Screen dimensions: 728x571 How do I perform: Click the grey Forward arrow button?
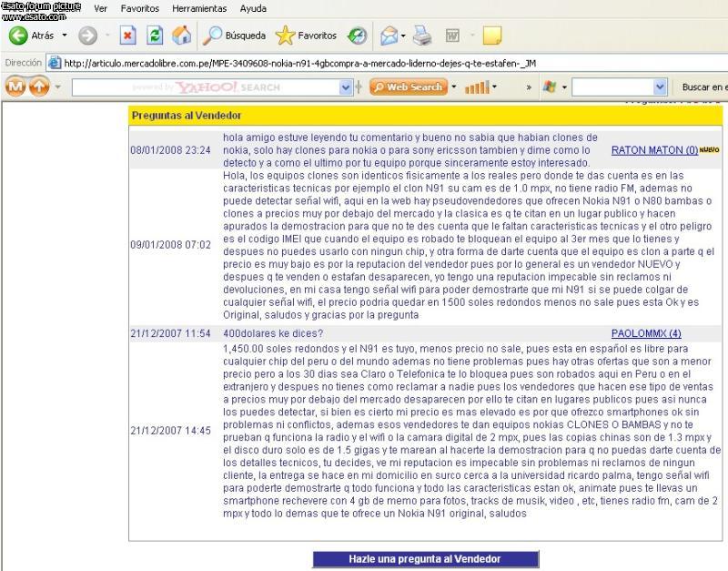[87, 36]
